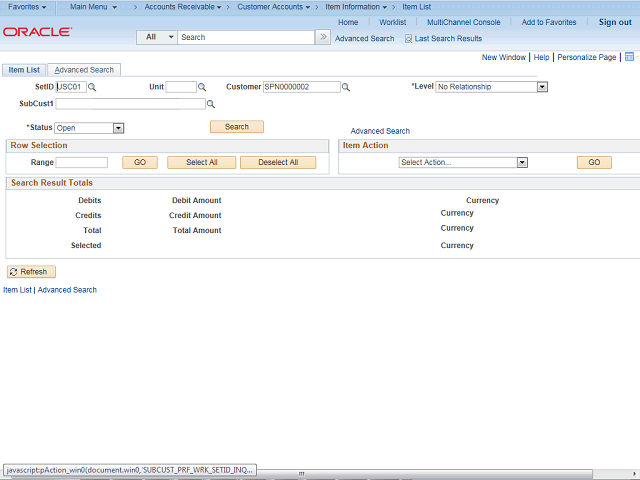Click the Debit Amount label
The image size is (640, 480).
tap(196, 200)
